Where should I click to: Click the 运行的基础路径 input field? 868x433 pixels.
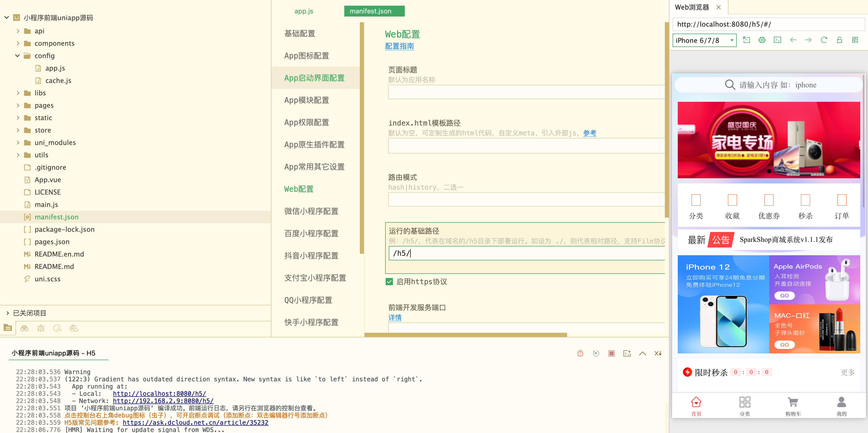click(x=526, y=253)
